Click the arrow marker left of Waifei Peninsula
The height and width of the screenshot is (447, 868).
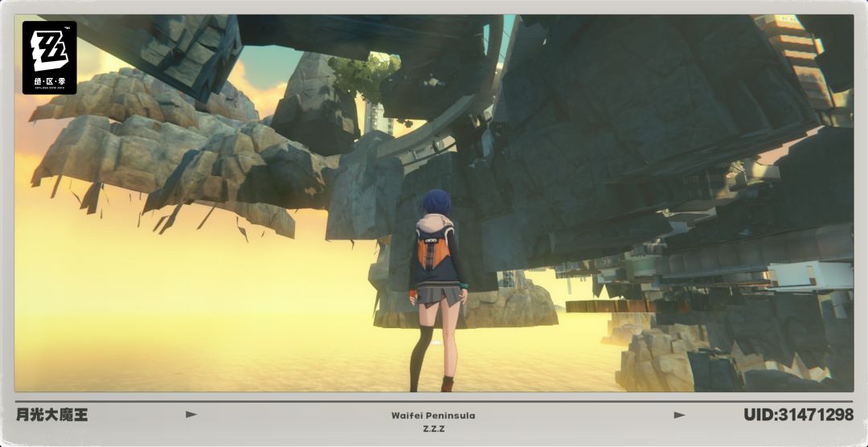click(x=191, y=414)
